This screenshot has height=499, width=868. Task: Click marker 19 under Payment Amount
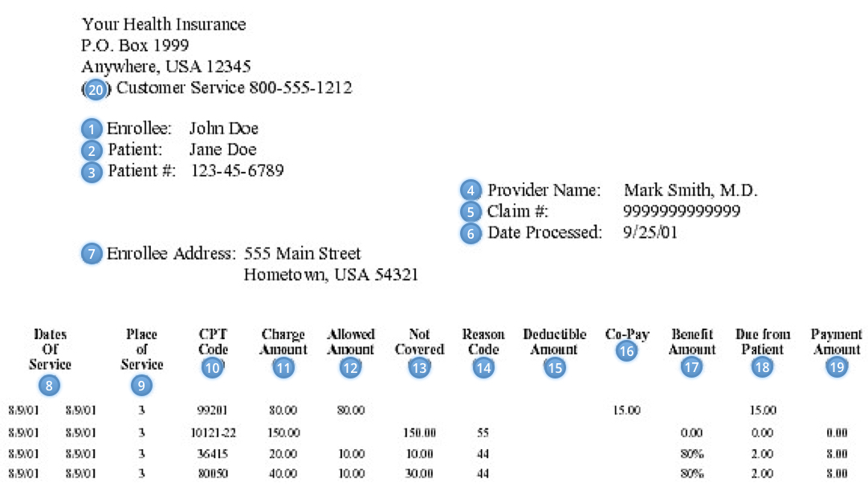click(x=837, y=368)
